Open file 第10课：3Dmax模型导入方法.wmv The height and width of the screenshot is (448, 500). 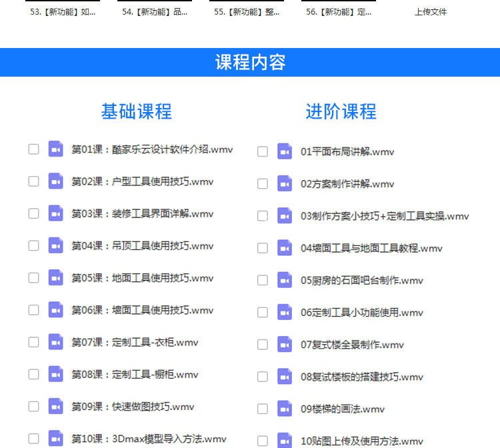(149, 439)
